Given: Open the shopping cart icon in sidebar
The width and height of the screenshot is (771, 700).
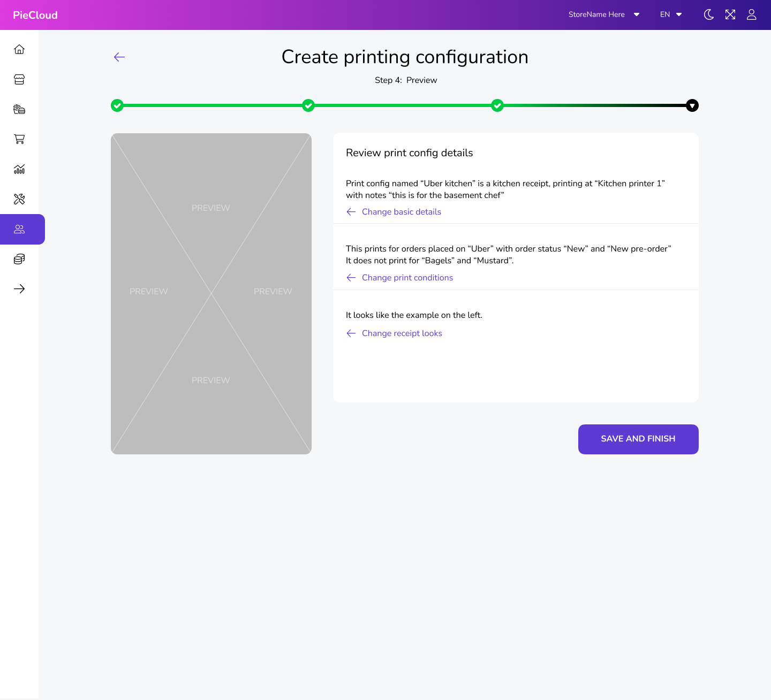Looking at the screenshot, I should point(19,139).
